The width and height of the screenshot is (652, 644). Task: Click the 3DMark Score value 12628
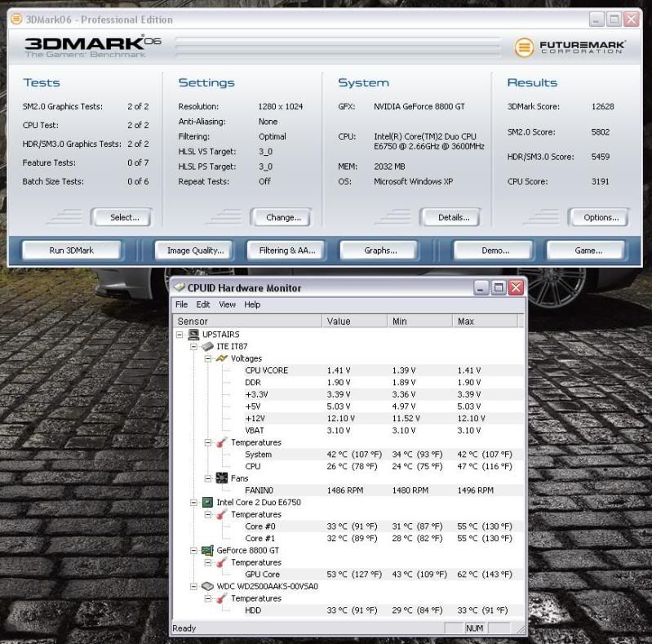[x=602, y=106]
